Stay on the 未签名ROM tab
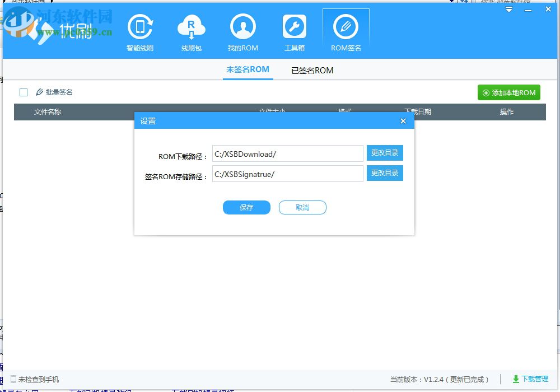 248,71
